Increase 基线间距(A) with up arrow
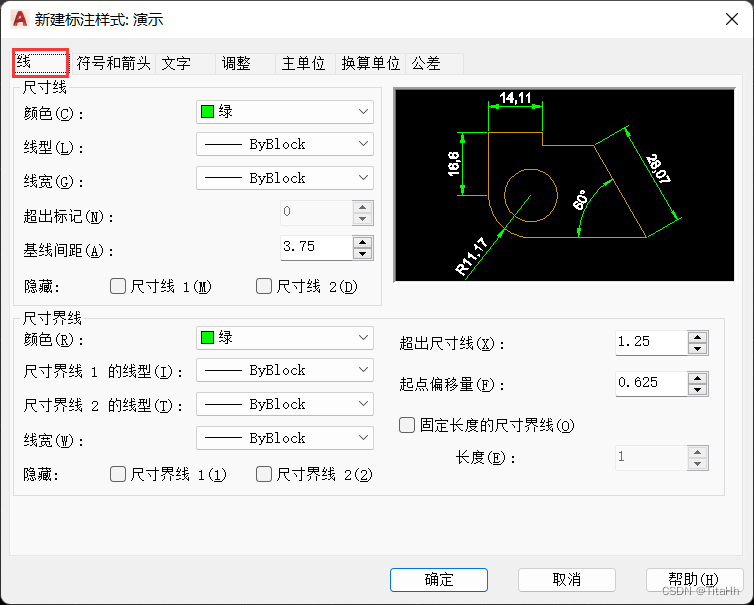 tap(363, 242)
